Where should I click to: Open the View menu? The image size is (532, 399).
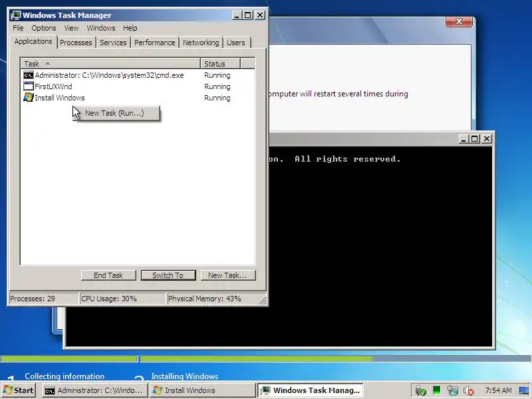pyautogui.click(x=71, y=28)
